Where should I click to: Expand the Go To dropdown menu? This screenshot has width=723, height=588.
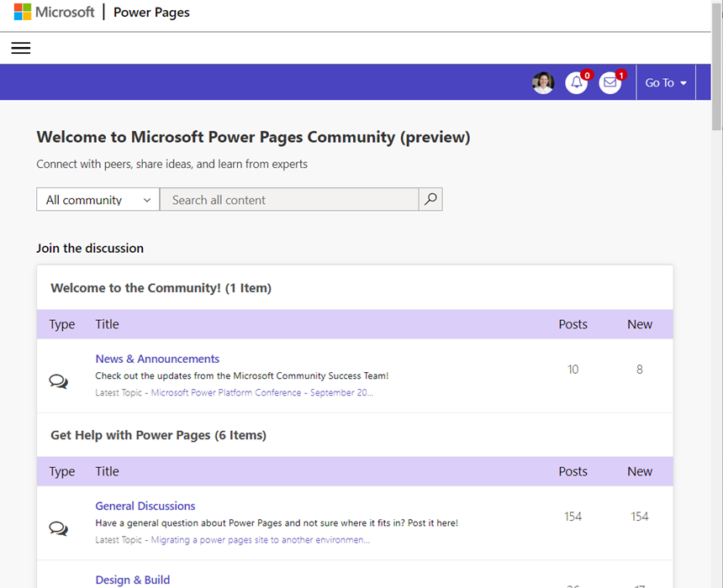[x=666, y=82]
